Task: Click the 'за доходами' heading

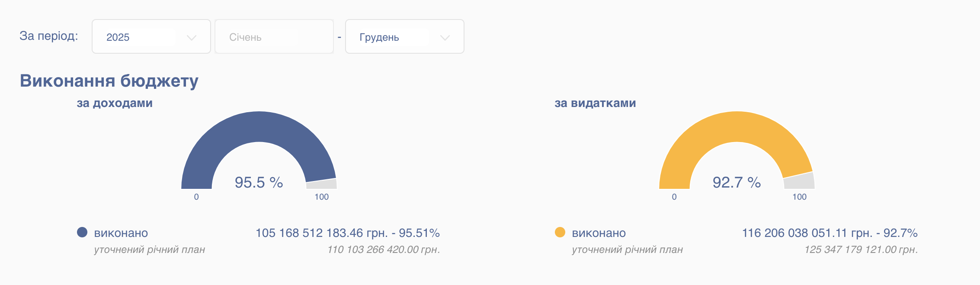Action: coord(115,103)
